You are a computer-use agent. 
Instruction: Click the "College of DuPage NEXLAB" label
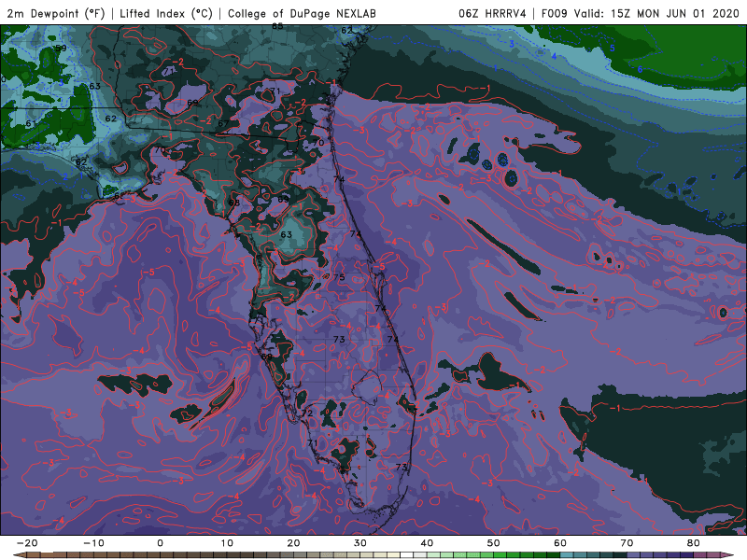pyautogui.click(x=302, y=13)
